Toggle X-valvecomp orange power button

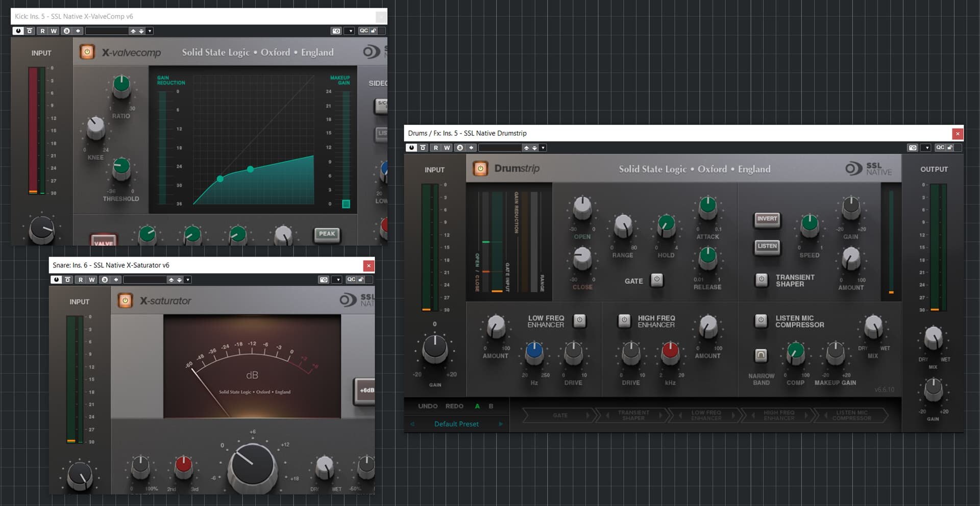tap(87, 52)
